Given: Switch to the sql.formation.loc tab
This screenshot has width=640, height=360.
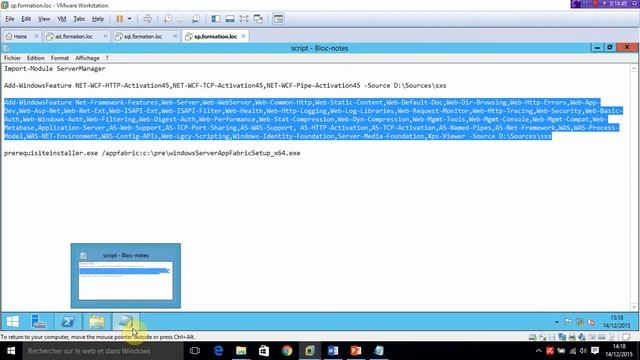Looking at the screenshot, I should (143, 36).
